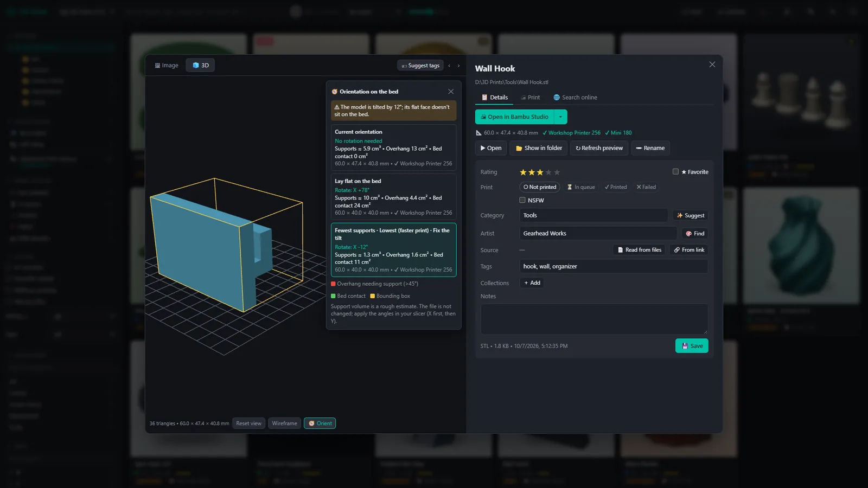Toggle the Favorite checkbox

point(675,172)
